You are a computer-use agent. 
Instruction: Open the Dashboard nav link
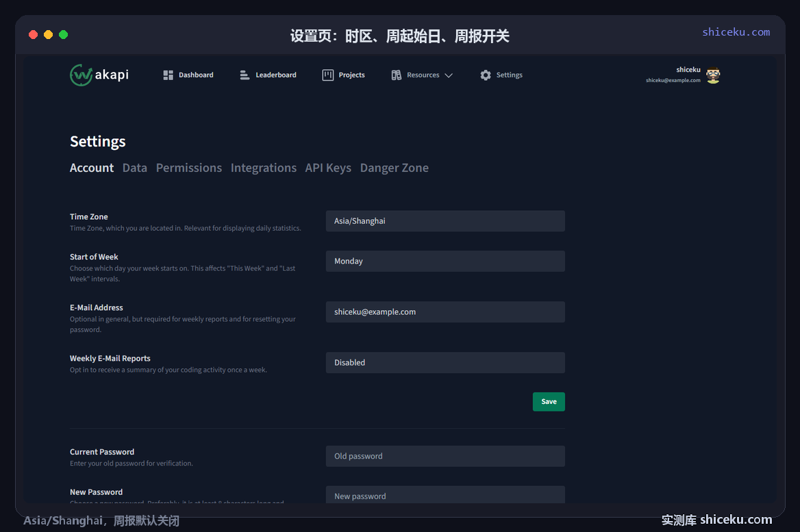(x=196, y=75)
